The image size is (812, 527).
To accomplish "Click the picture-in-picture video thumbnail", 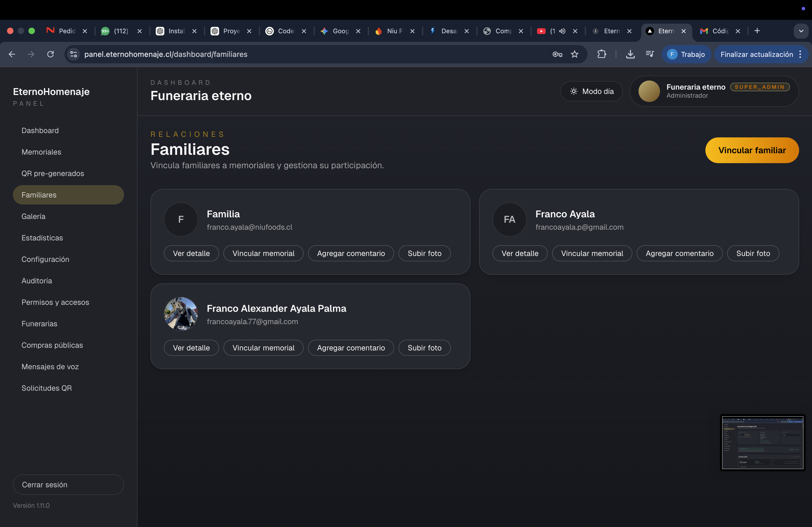I will (762, 442).
